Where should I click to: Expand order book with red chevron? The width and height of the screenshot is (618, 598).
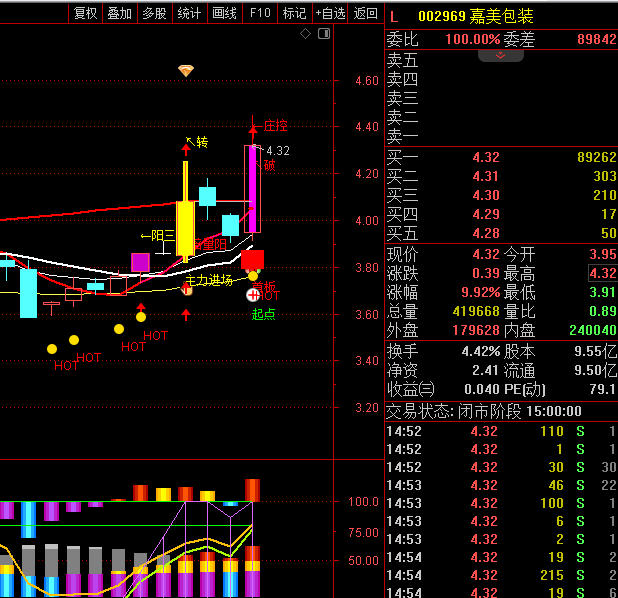coord(501,56)
